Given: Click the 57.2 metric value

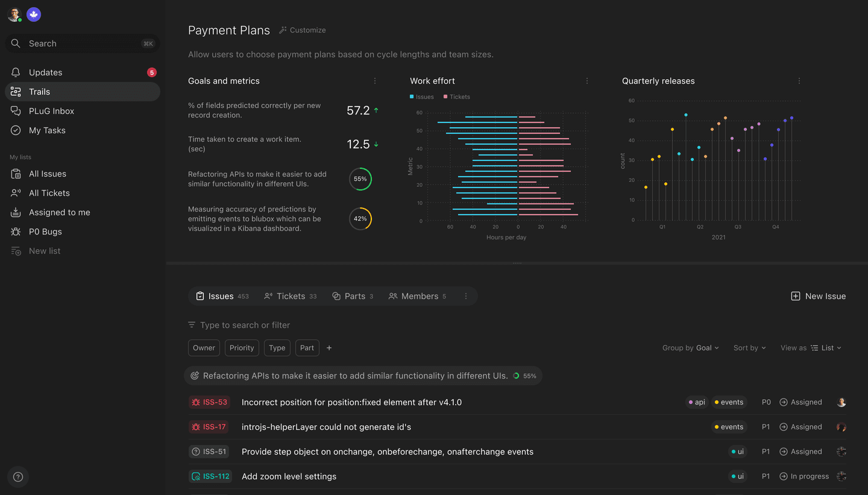Looking at the screenshot, I should tap(358, 110).
